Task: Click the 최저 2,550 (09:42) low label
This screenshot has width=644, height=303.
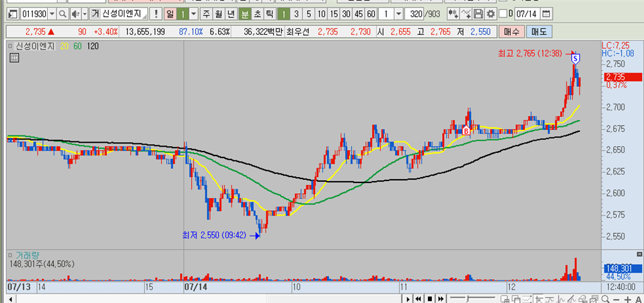Action: pyautogui.click(x=214, y=235)
